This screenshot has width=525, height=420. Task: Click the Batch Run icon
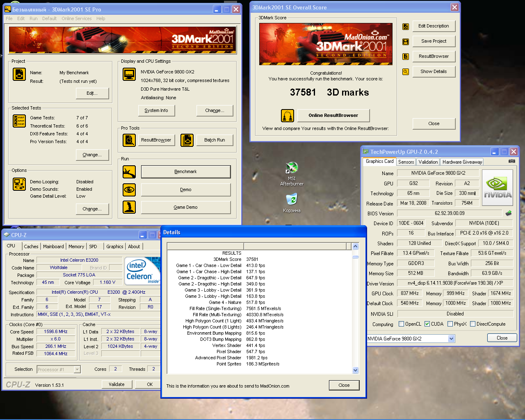187,140
